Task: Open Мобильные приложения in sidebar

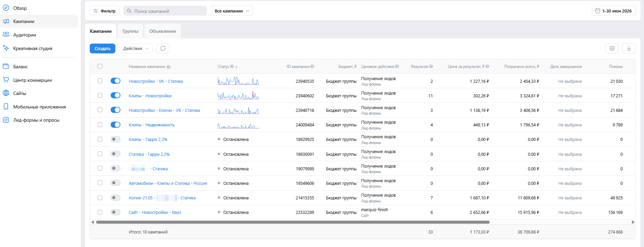Action: tap(39, 107)
